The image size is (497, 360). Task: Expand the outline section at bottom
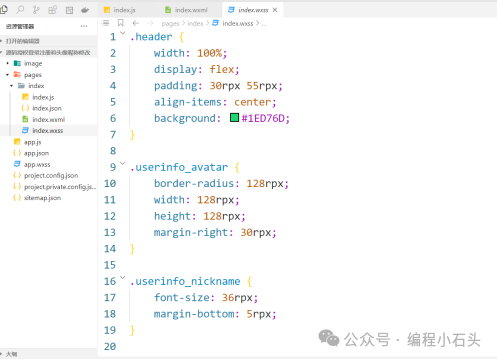[x=48, y=354]
